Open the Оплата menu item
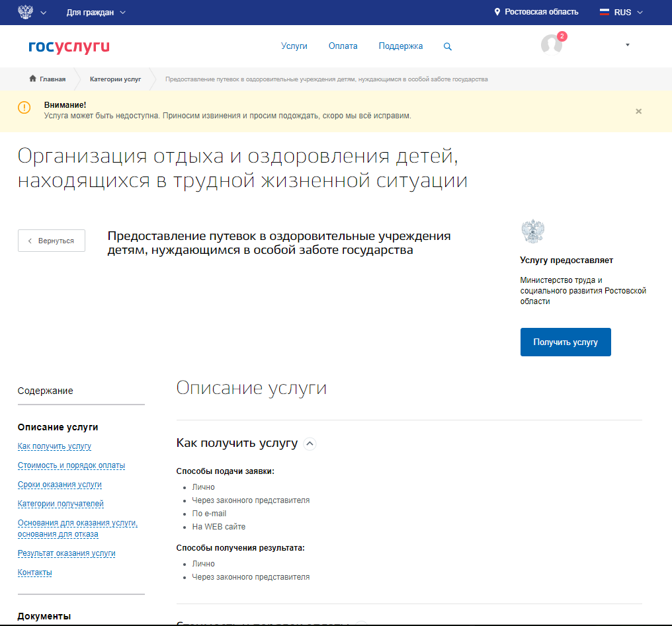This screenshot has height=626, width=672. pyautogui.click(x=343, y=46)
